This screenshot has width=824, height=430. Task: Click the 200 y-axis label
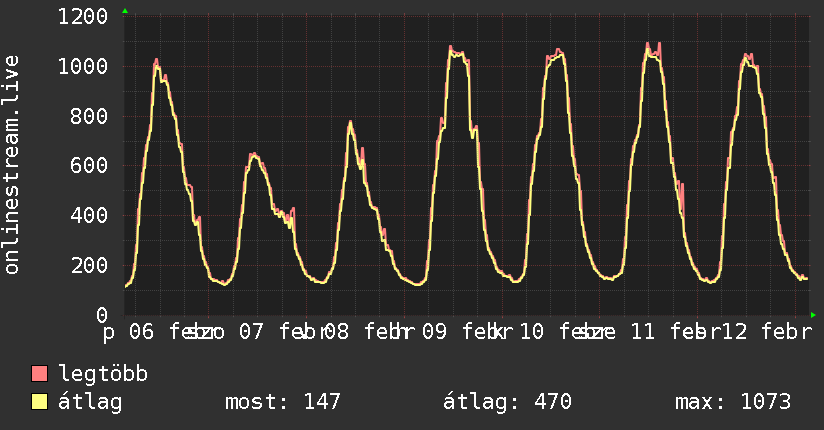[89, 265]
